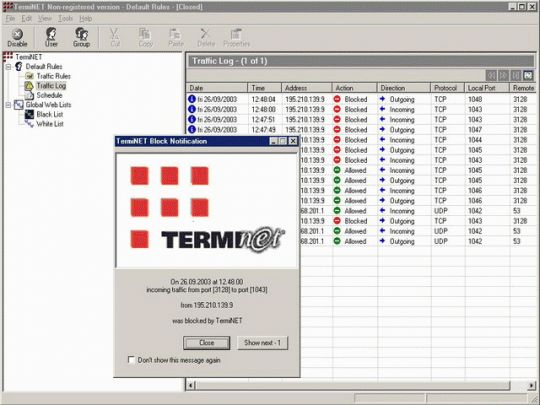Image resolution: width=540 pixels, height=405 pixels.
Task: Sort by the Protocol column header
Action: pos(447,88)
